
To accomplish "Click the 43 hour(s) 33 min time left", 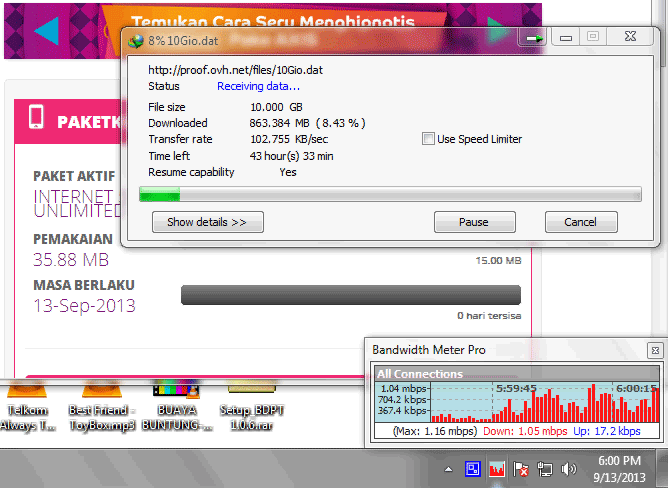I will click(x=291, y=156).
